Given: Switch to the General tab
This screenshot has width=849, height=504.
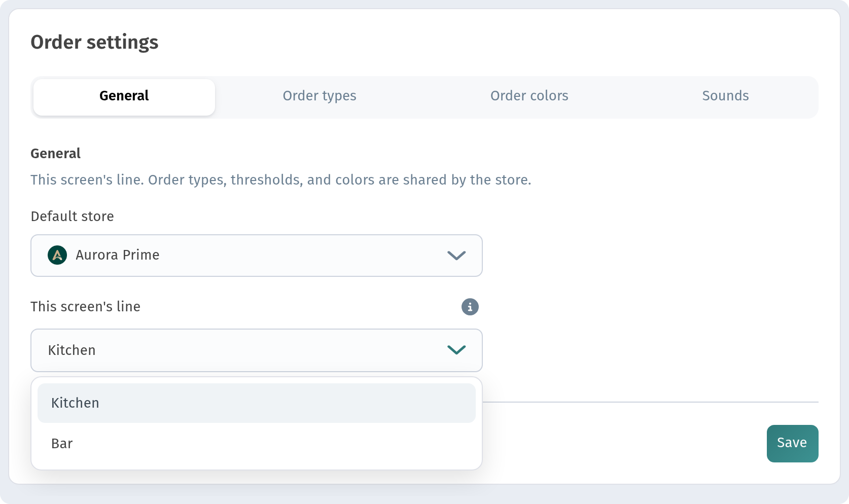Looking at the screenshot, I should coord(124,97).
